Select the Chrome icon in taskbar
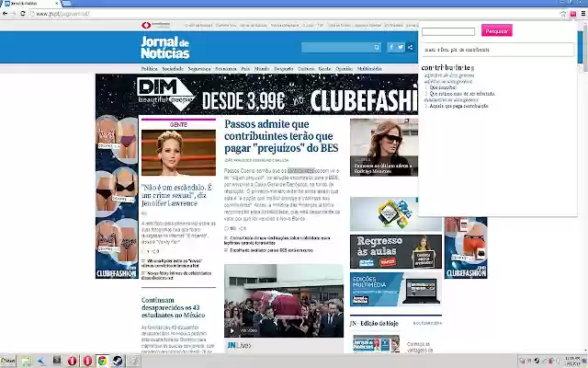Image resolution: width=588 pixels, height=368 pixels. [x=102, y=361]
